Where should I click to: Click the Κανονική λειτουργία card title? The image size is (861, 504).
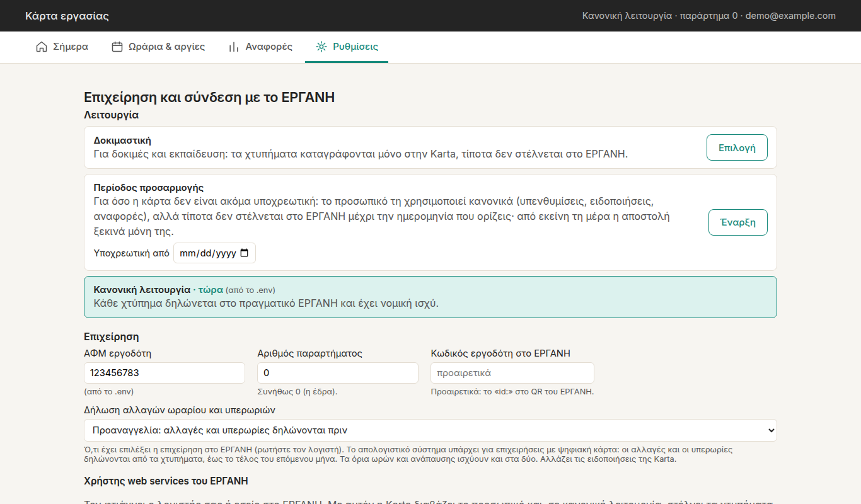142,290
